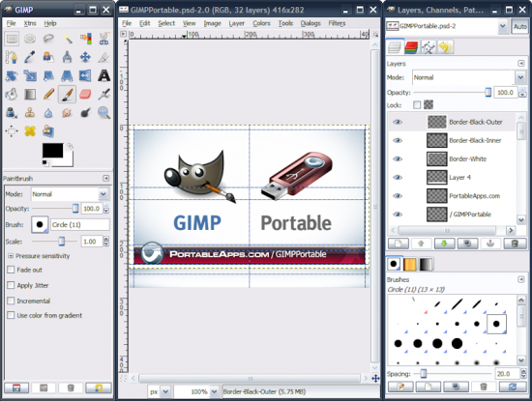Select the Flip tool
Screen dimensions: 532x401
click(85, 75)
